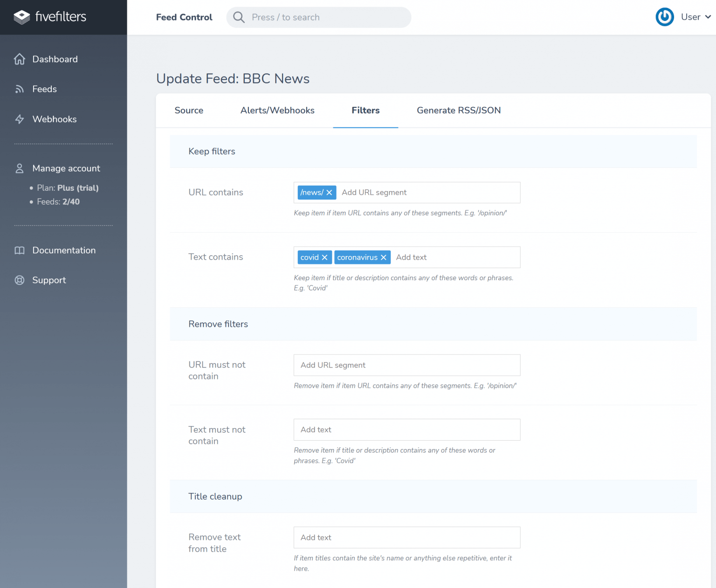Click the magnifier icon in search bar
Image resolution: width=716 pixels, height=588 pixels.
coord(239,17)
